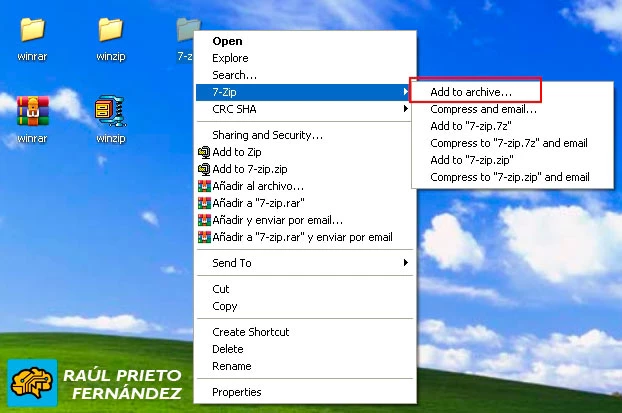Viewport: 622px width, 413px height.
Task: Choose Compress to "7-zip.zip" and email
Action: tap(509, 177)
